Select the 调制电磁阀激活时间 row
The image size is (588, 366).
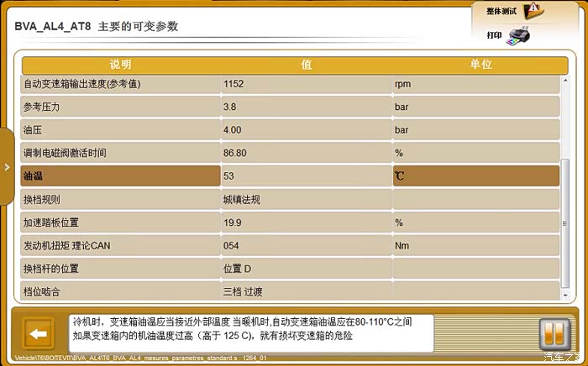click(290, 153)
